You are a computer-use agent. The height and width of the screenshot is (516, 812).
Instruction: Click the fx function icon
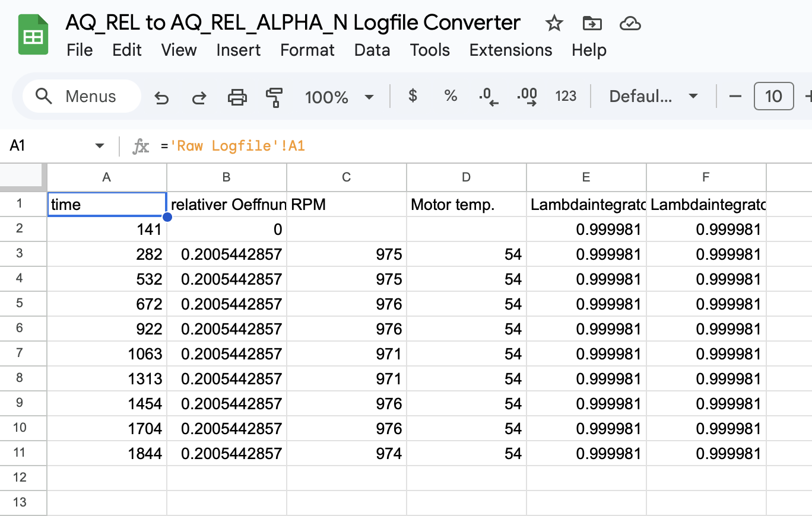point(141,146)
